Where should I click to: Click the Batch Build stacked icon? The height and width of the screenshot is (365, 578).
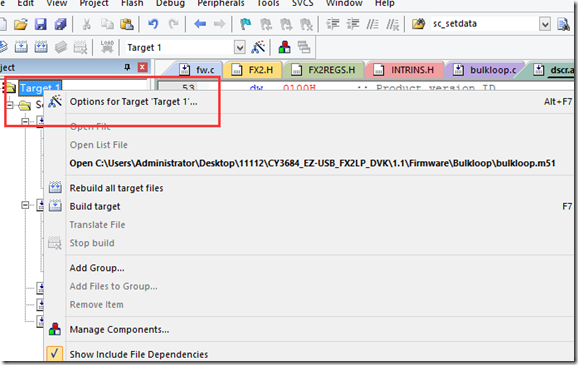click(61, 47)
